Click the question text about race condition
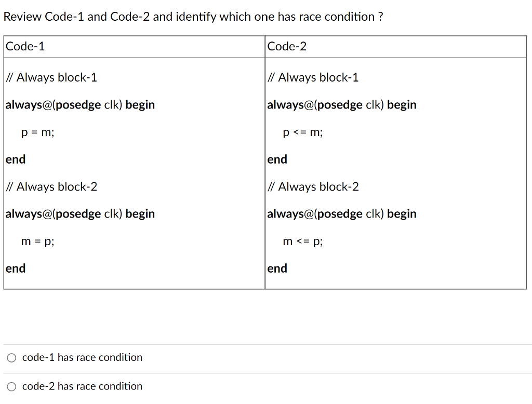The image size is (532, 404). pyautogui.click(x=192, y=17)
